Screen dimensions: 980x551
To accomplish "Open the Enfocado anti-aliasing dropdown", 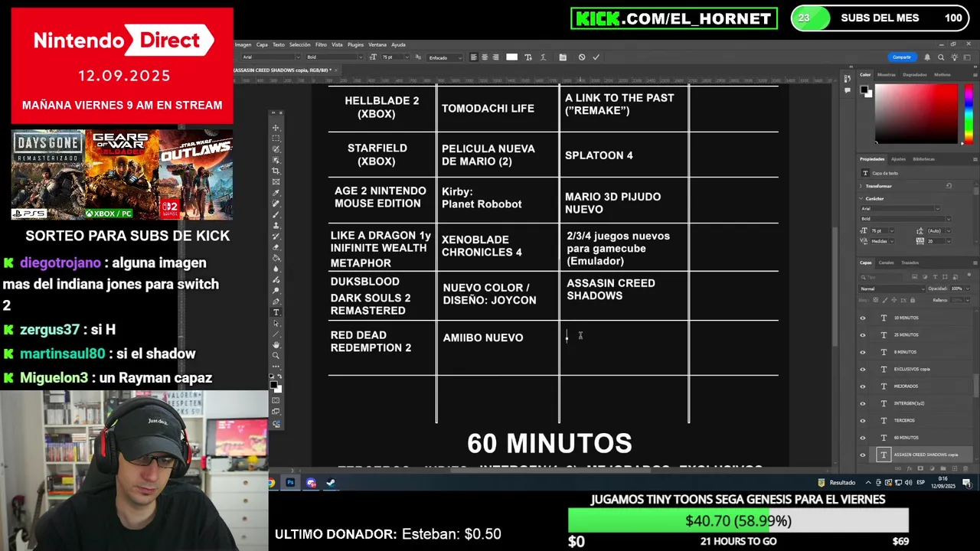I will pyautogui.click(x=445, y=57).
